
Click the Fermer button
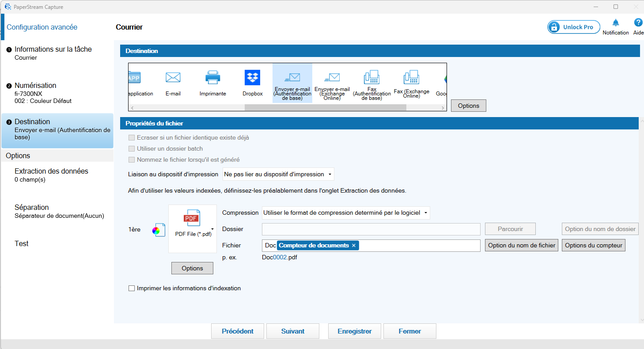(410, 331)
